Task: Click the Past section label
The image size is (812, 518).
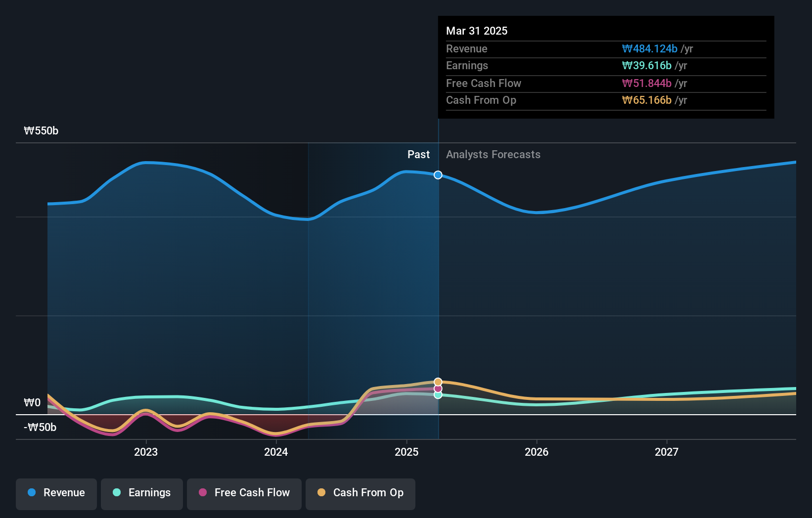Action: pyautogui.click(x=418, y=154)
